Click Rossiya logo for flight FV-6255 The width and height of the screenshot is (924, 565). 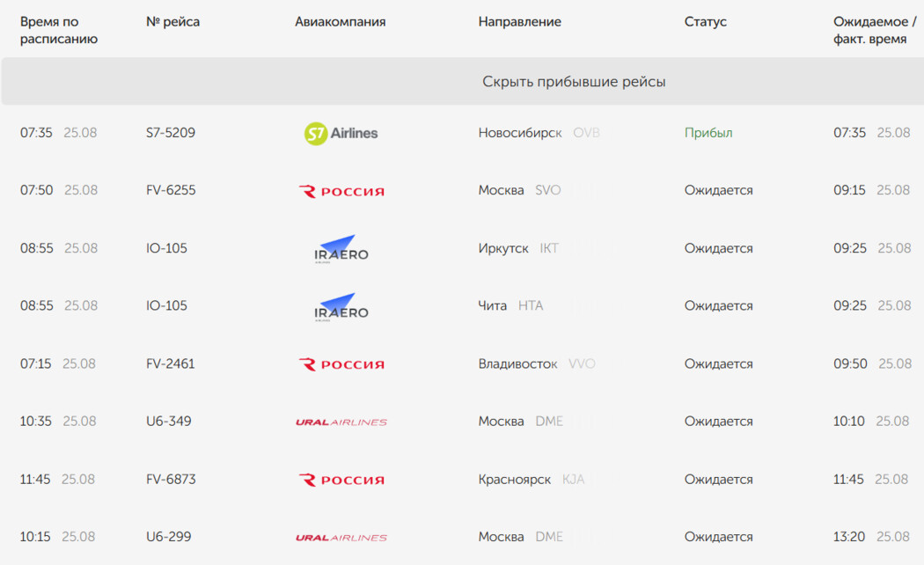pyautogui.click(x=341, y=191)
